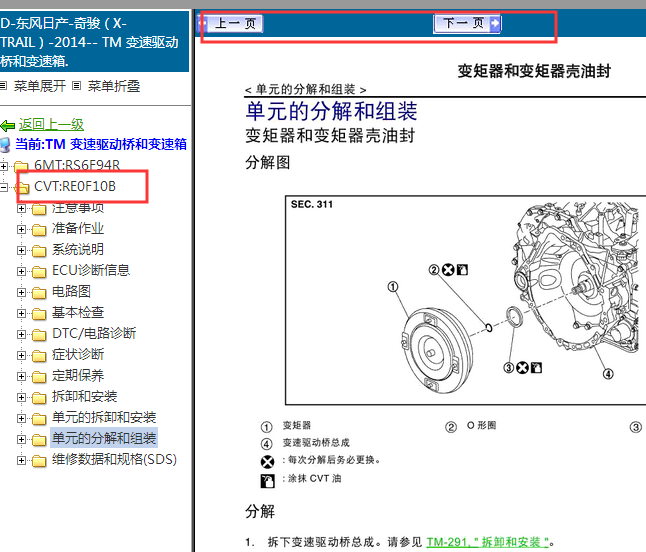The width and height of the screenshot is (646, 552).
Task: Expand the 单元的分解和组装 node
Action: [21, 439]
